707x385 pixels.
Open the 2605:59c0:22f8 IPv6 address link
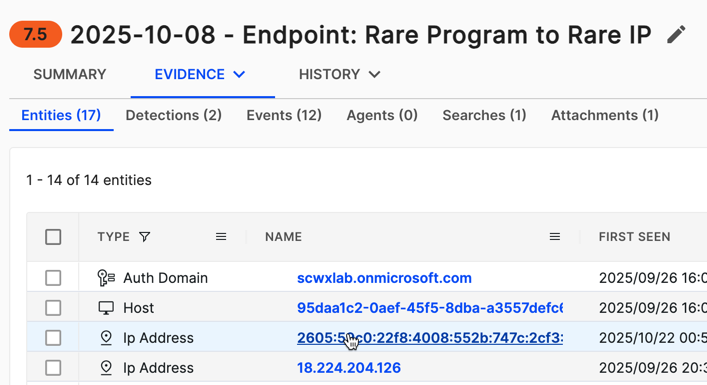430,338
